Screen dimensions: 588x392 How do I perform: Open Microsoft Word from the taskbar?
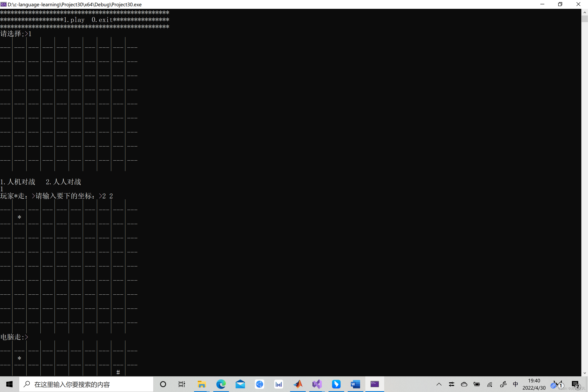click(355, 384)
